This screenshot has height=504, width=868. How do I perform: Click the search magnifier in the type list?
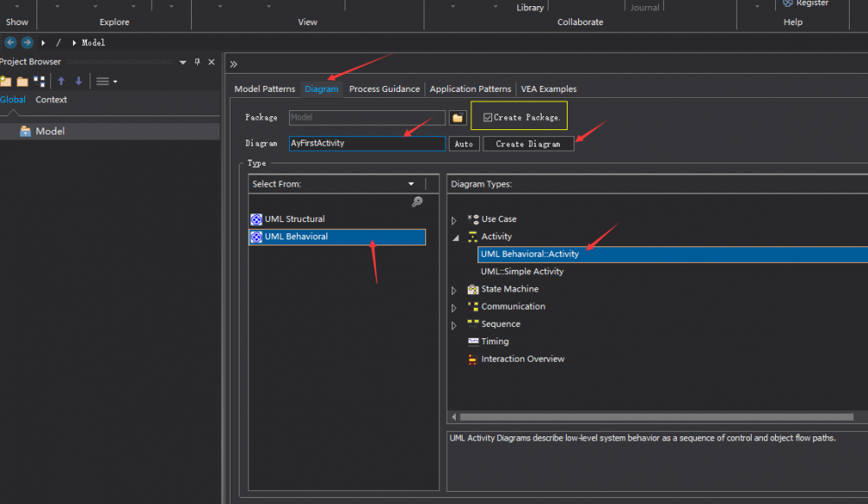418,201
